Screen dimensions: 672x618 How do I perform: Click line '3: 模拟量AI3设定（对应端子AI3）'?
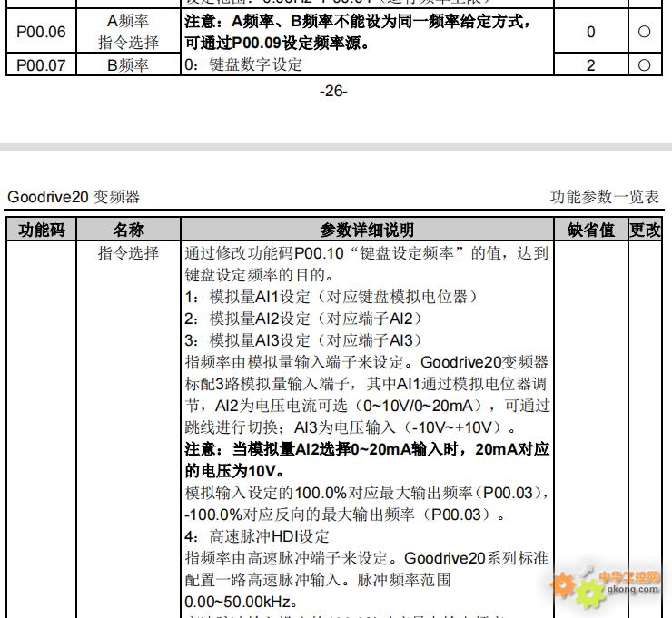click(303, 340)
